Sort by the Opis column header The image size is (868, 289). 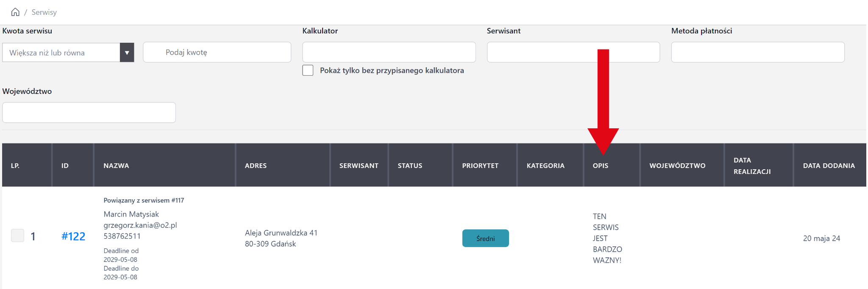click(x=600, y=165)
